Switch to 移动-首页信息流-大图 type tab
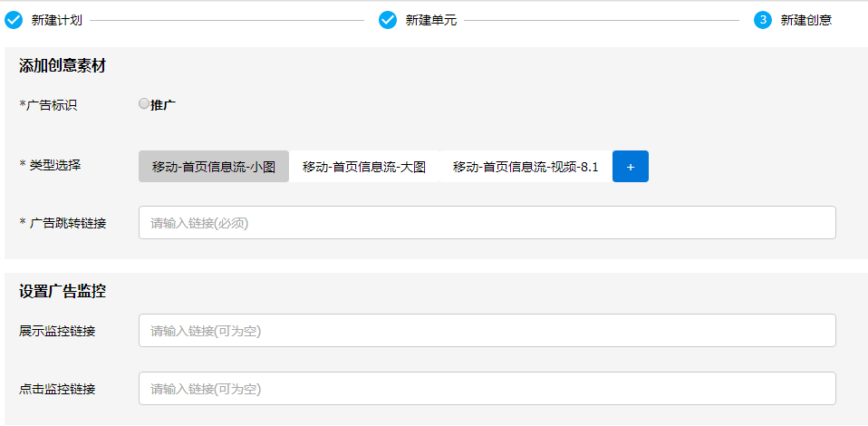The height and width of the screenshot is (426, 868). point(364,167)
